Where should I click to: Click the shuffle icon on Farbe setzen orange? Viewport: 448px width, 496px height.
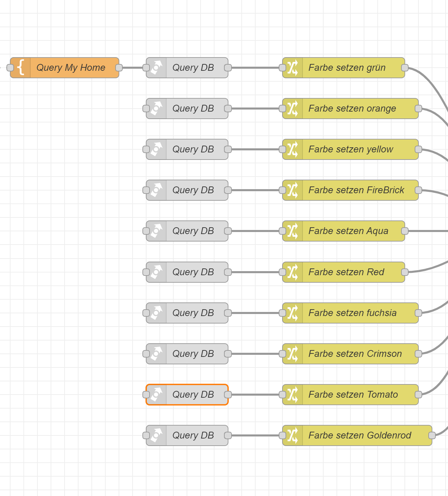click(292, 109)
